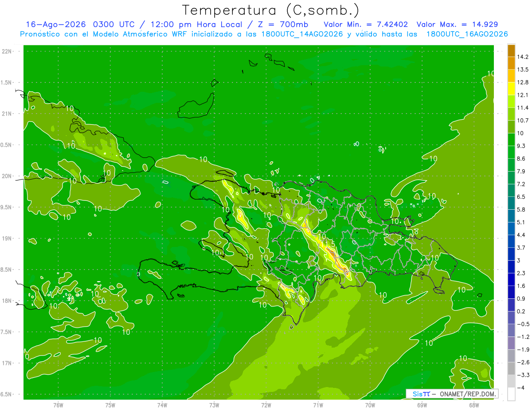Click the ONAMET/REP.DOM. logo box

[452, 394]
